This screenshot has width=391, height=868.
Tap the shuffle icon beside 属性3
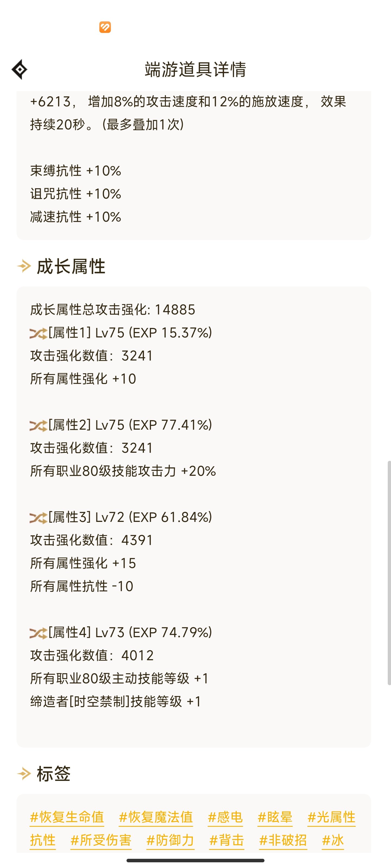[38, 518]
